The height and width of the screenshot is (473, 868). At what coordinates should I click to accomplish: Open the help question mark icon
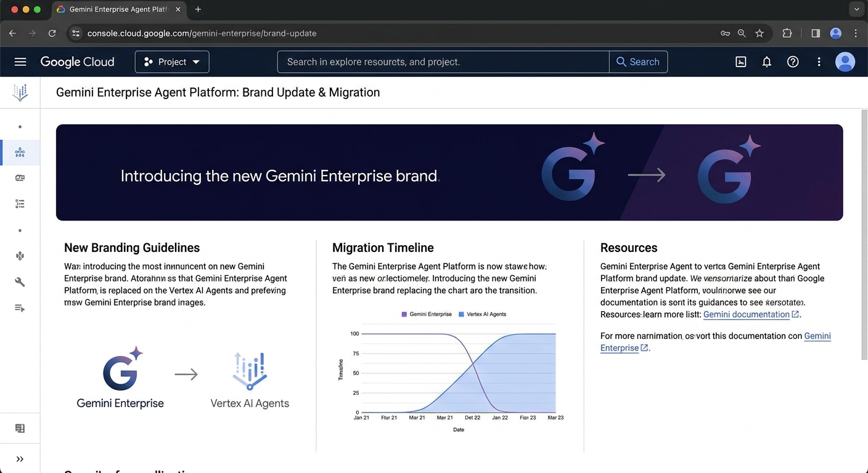coord(793,62)
